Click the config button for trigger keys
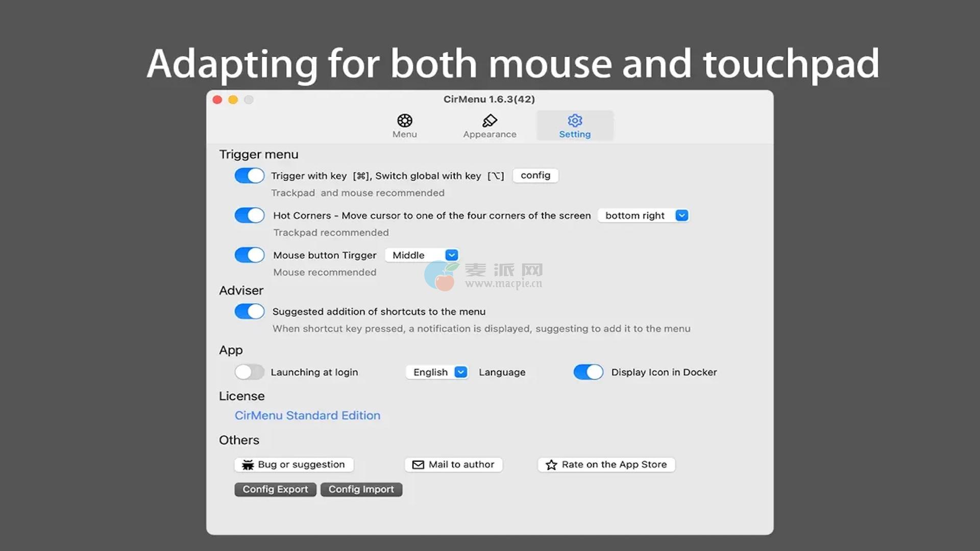The image size is (980, 551). (x=535, y=176)
